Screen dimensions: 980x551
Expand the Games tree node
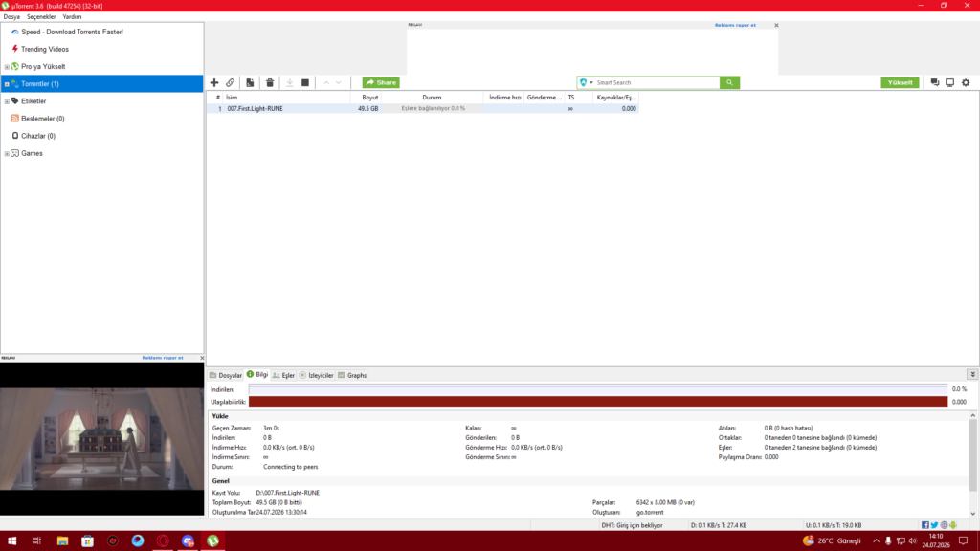(x=7, y=154)
